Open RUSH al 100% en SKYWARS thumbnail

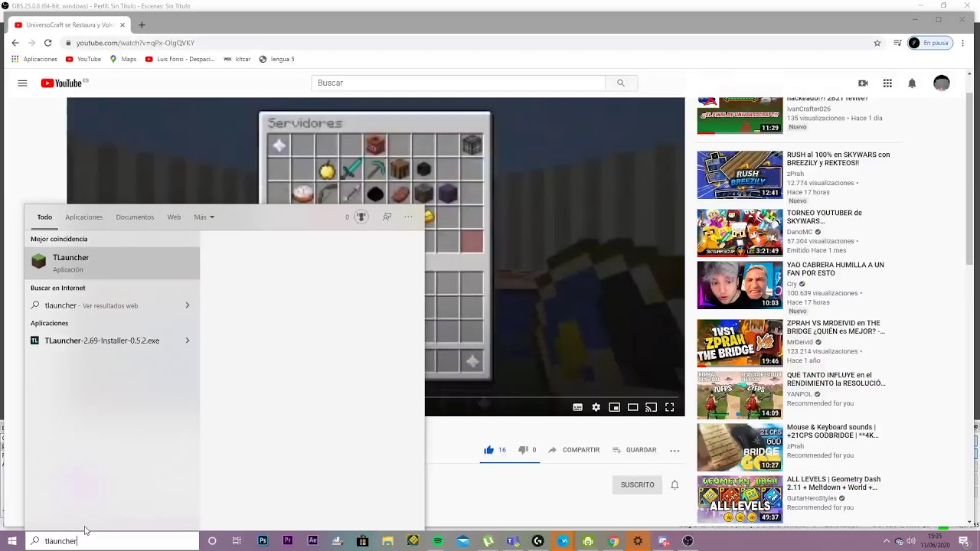click(740, 174)
